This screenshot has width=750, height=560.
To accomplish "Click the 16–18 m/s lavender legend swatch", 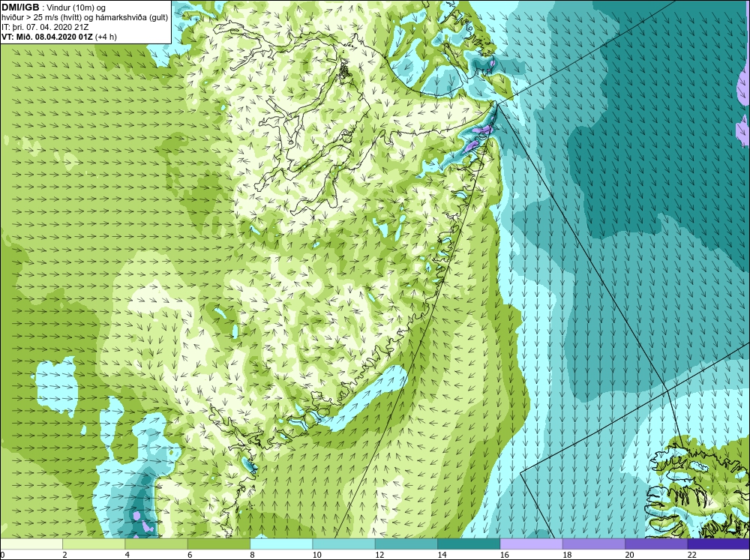I will (x=531, y=544).
